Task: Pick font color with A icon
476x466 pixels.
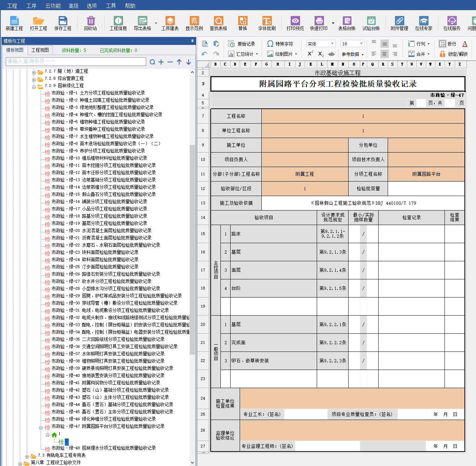Action: pyautogui.click(x=465, y=44)
